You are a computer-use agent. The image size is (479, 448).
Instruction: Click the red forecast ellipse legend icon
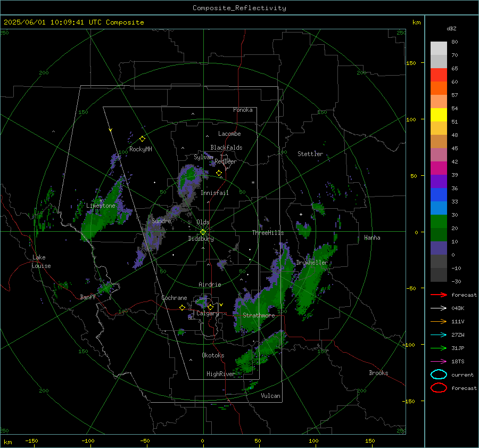(x=439, y=388)
